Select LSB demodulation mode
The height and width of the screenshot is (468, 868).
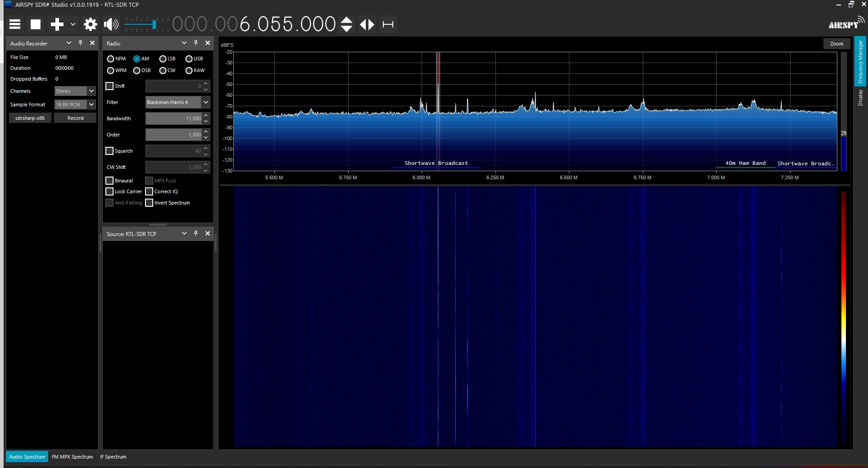point(168,59)
